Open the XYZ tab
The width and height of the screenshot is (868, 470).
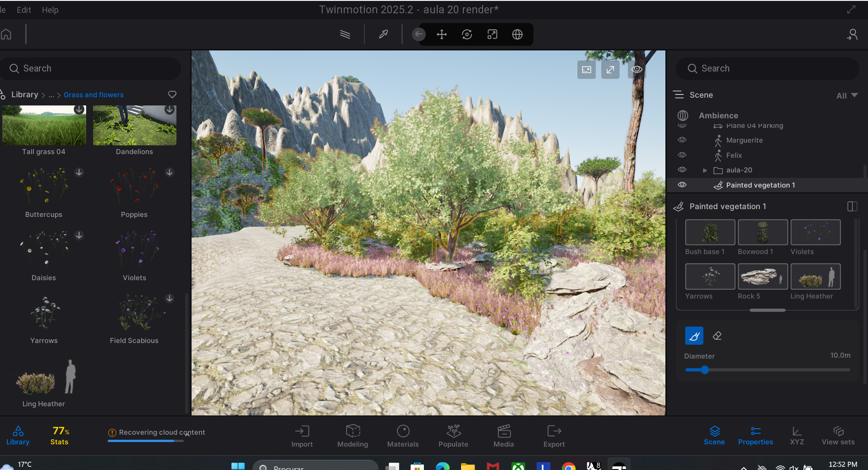coord(797,436)
